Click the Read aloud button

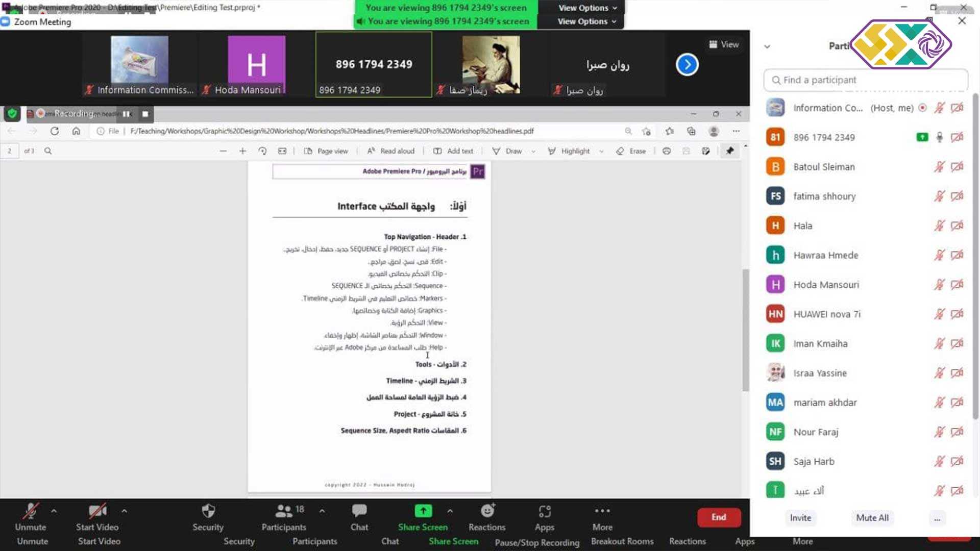[391, 151]
